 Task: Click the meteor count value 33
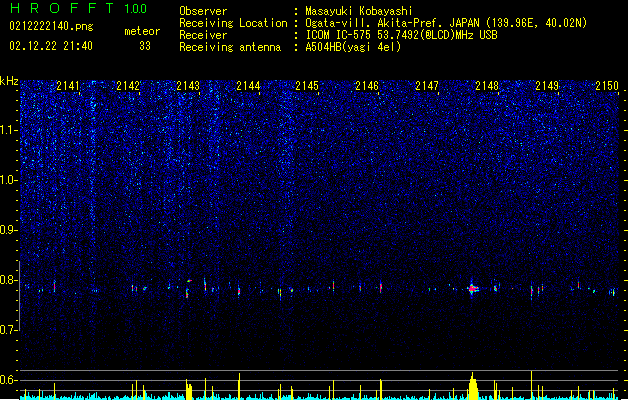(x=145, y=46)
